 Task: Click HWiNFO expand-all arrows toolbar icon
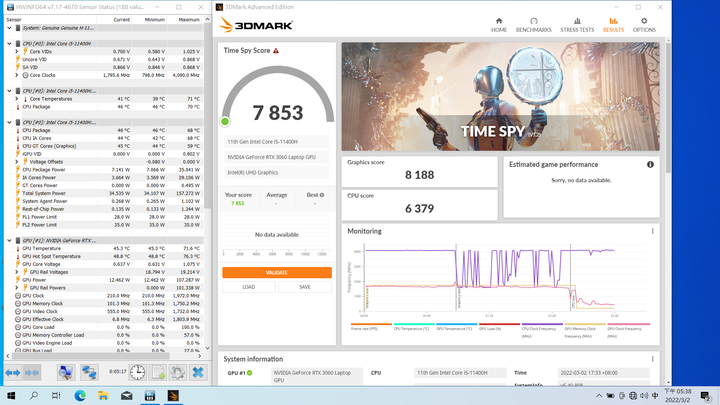(x=13, y=372)
